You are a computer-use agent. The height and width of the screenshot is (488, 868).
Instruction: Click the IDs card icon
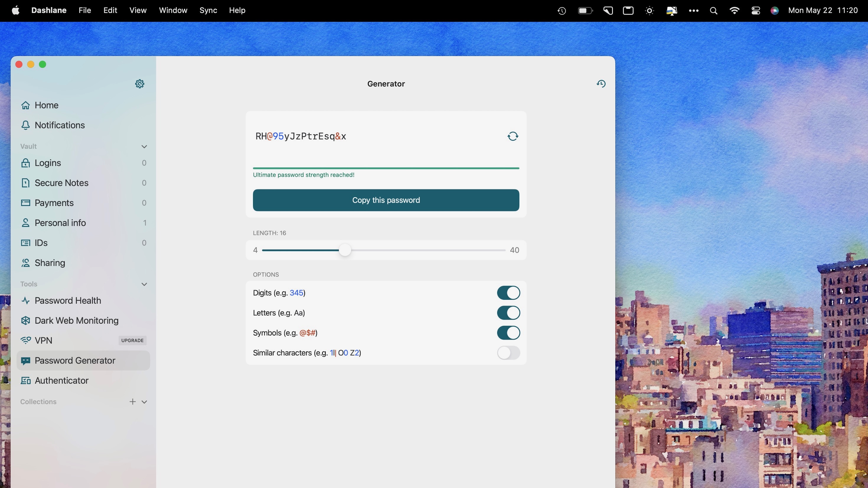[x=25, y=243]
